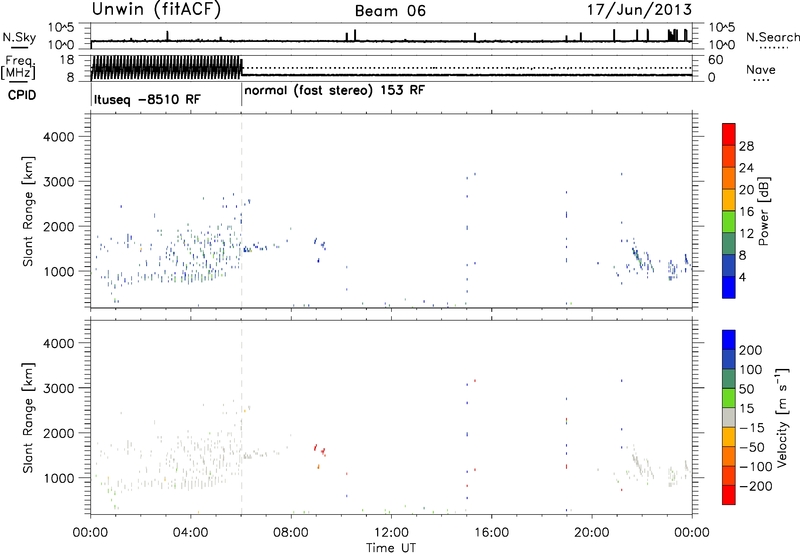Click '4000' on power panel range axis
Image resolution: width=800 pixels, height=554 pixels.
[x=58, y=137]
